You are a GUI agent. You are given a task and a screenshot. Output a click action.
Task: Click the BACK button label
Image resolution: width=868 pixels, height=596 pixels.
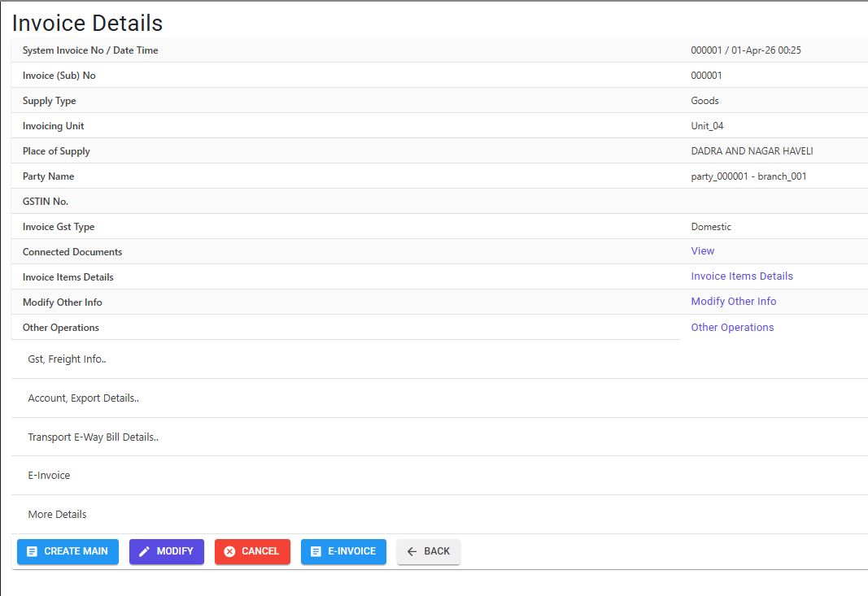click(x=437, y=551)
